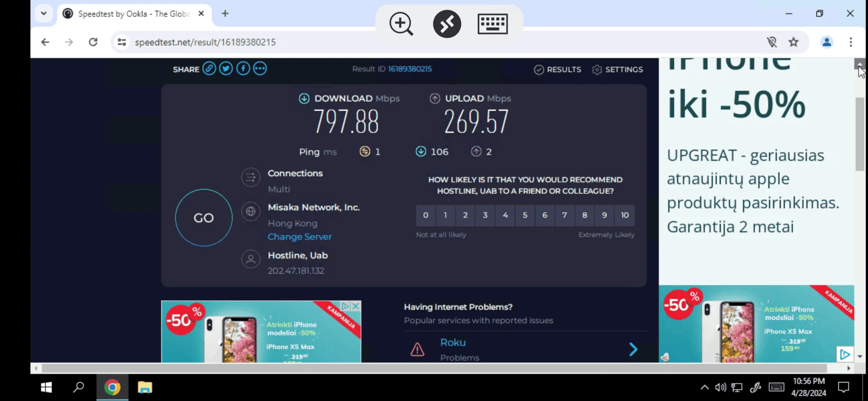Click the AdChoices arrow on right ad
This screenshot has width=868, height=401.
click(x=845, y=354)
